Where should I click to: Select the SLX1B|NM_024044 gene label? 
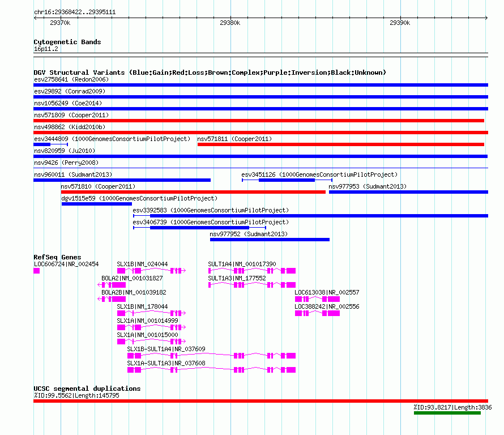pos(142,265)
